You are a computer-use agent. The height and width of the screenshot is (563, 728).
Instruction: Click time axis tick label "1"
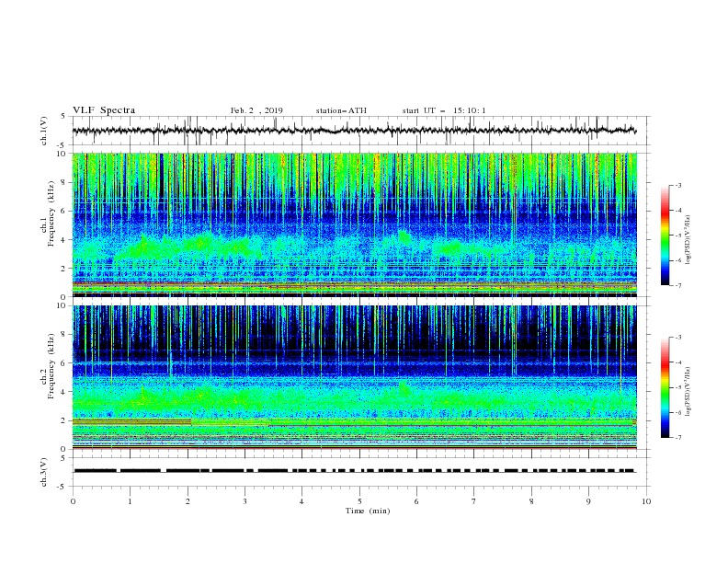point(130,501)
